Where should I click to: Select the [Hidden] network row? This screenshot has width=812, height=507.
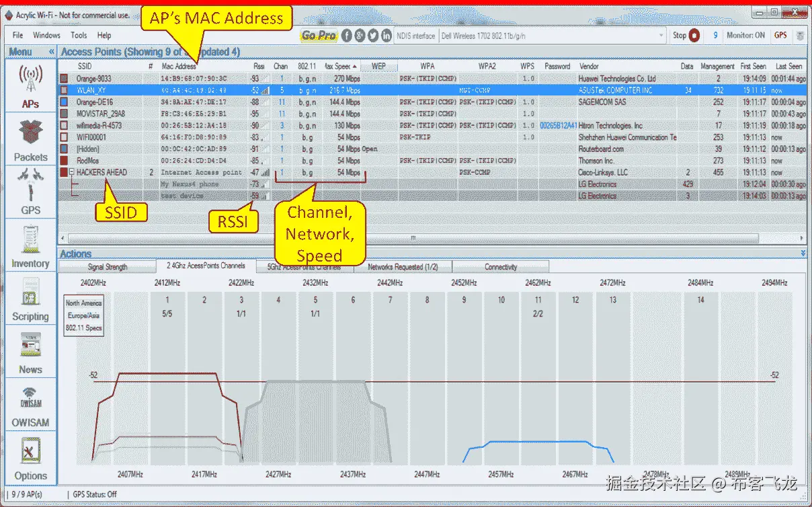coord(432,149)
